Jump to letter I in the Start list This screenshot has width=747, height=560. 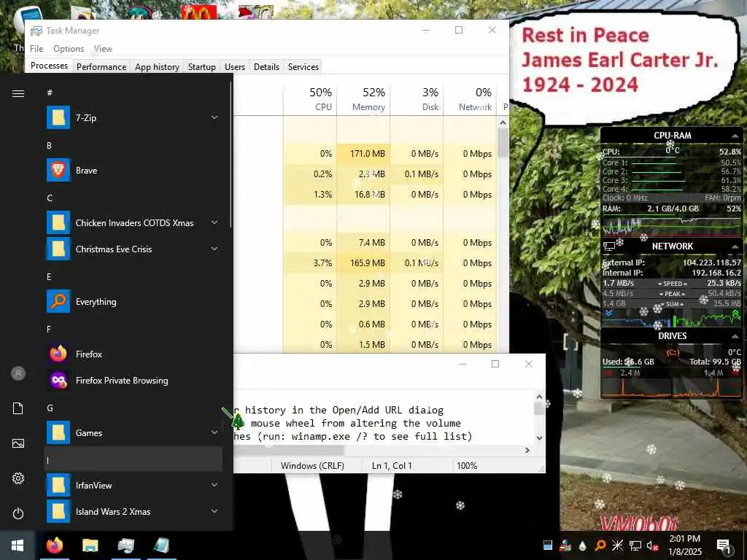[133, 460]
